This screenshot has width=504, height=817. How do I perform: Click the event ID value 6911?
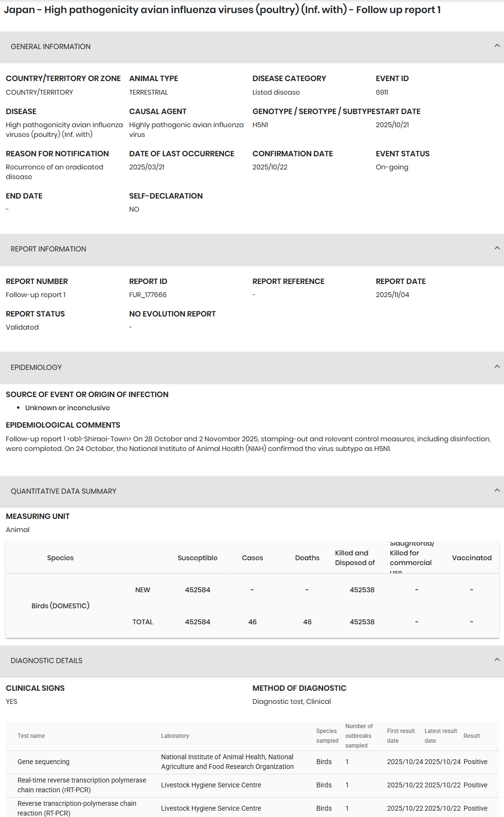[x=382, y=92]
